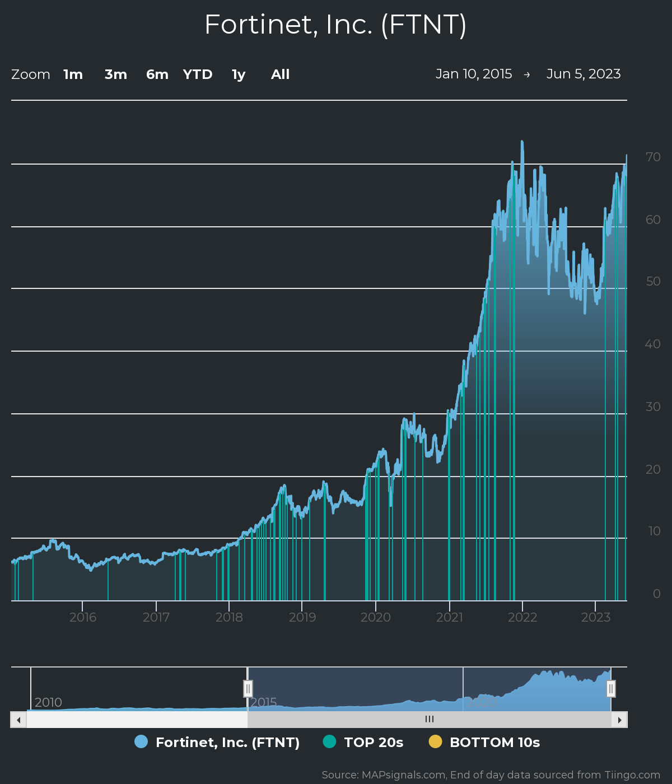
Task: Click the Source: MAPsignals.com credit text
Action: (491, 775)
